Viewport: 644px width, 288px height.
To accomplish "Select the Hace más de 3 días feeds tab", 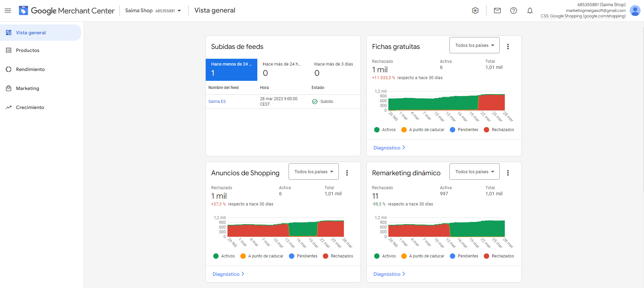I will (335, 70).
